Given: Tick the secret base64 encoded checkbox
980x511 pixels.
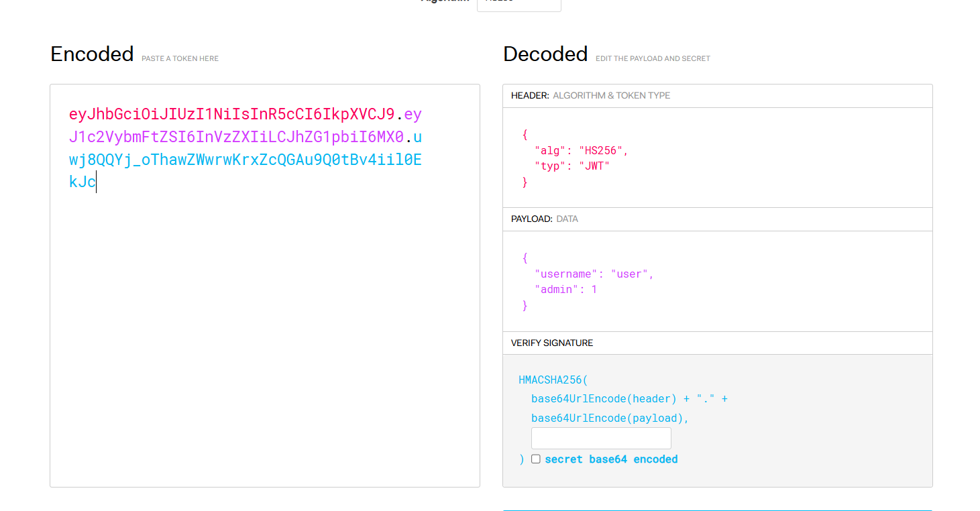Looking at the screenshot, I should click(536, 459).
